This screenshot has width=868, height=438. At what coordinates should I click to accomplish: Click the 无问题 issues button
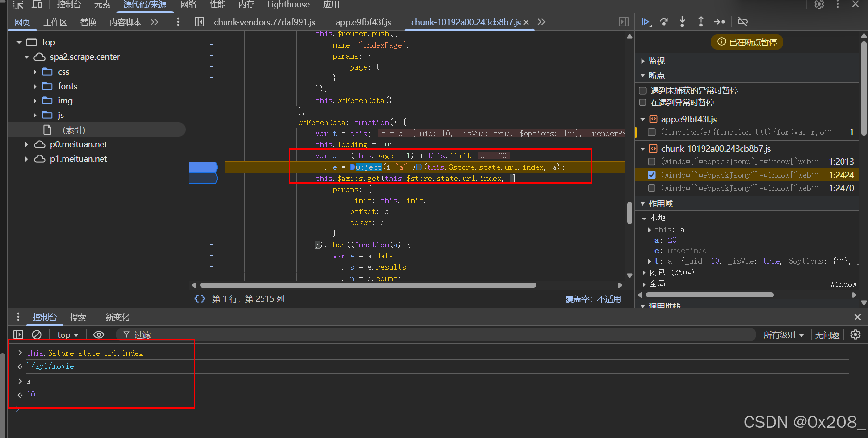click(827, 335)
